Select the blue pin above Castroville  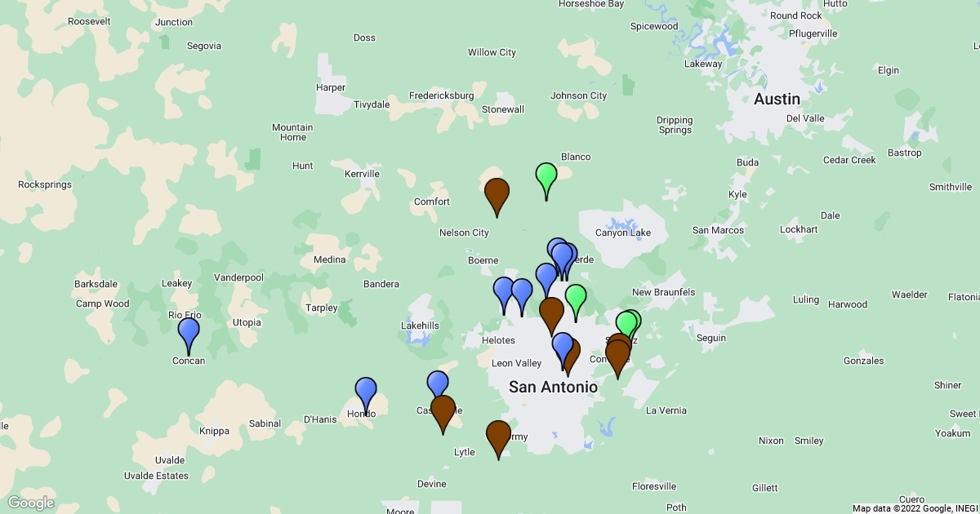tap(438, 384)
